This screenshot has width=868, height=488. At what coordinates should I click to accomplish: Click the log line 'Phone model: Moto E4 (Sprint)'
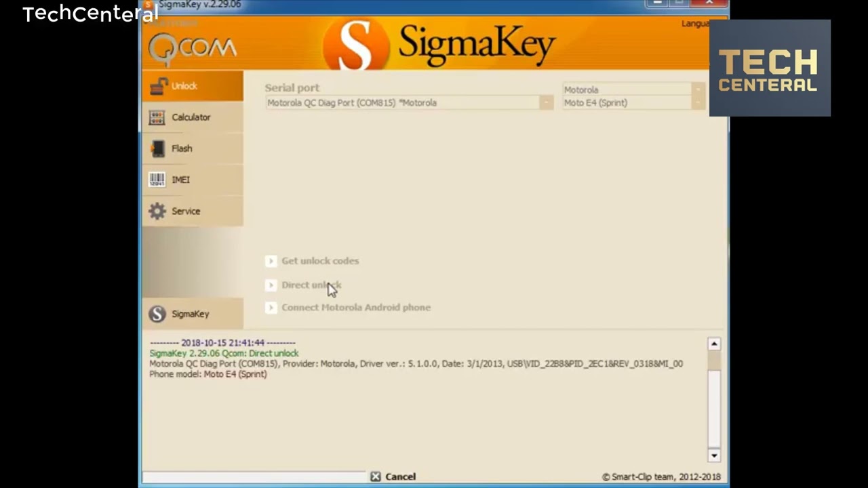point(208,374)
